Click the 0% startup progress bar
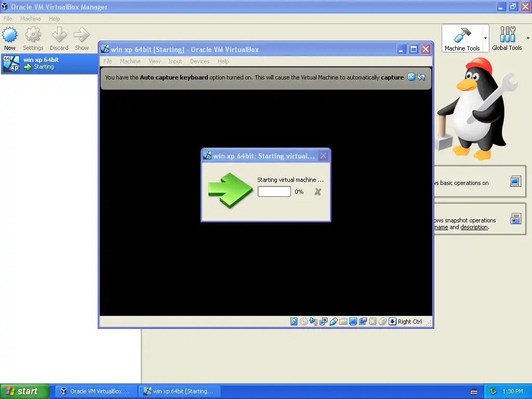532x399 pixels. (274, 192)
